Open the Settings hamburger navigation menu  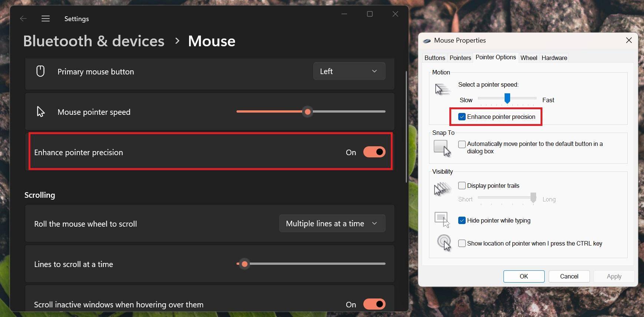(46, 19)
